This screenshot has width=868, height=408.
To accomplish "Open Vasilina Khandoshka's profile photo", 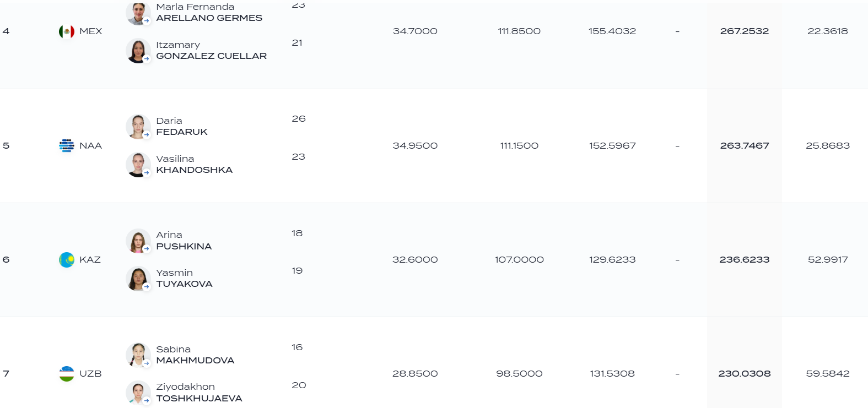I will (138, 165).
